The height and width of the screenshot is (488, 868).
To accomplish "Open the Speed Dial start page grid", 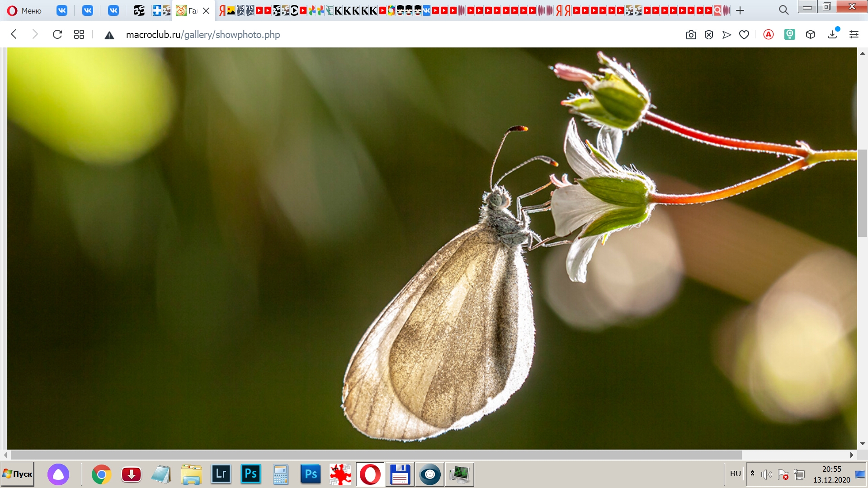I will click(79, 34).
